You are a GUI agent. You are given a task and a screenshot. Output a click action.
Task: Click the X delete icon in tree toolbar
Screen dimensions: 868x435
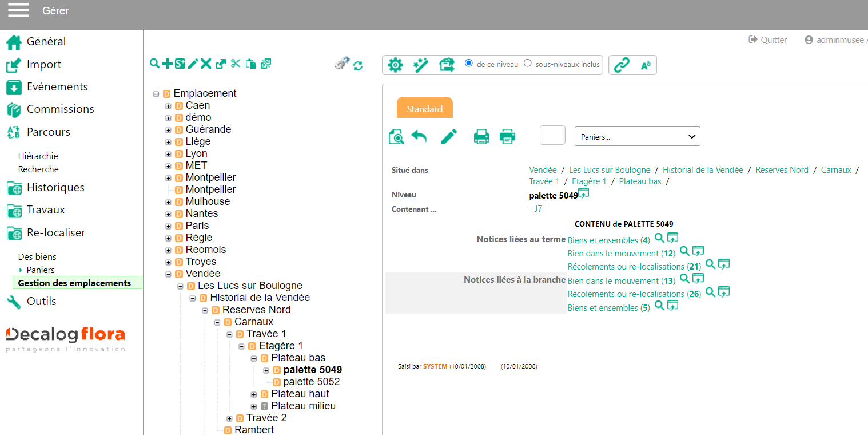[x=206, y=64]
